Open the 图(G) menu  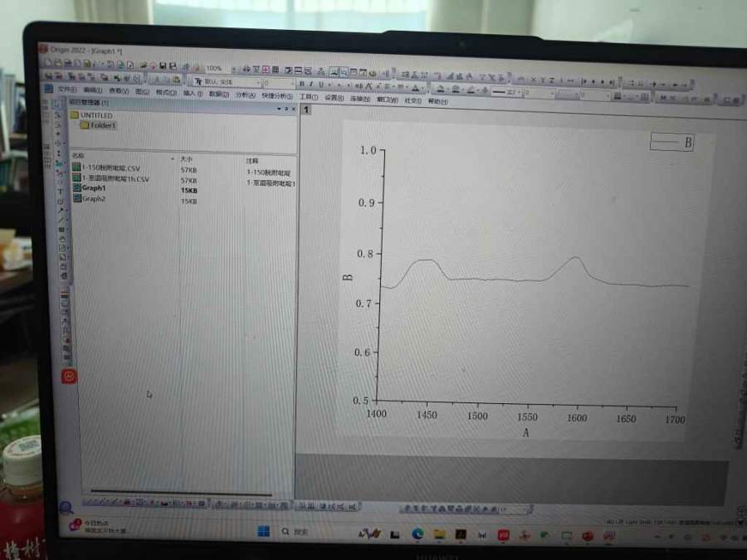[142, 91]
